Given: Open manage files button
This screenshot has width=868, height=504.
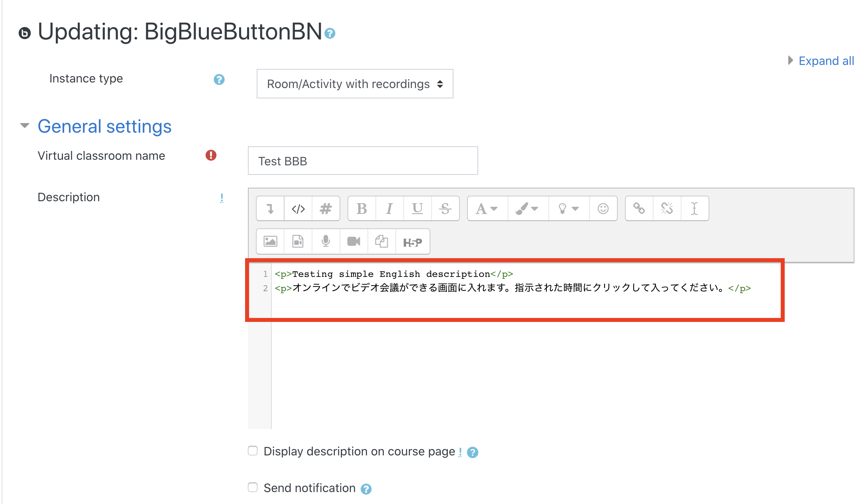Looking at the screenshot, I should (382, 241).
